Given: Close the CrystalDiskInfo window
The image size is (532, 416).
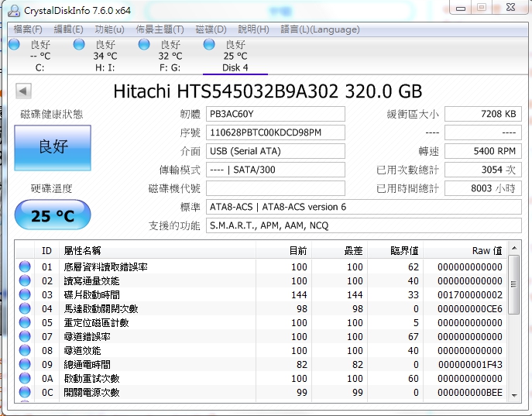Looking at the screenshot, I should [x=510, y=7].
